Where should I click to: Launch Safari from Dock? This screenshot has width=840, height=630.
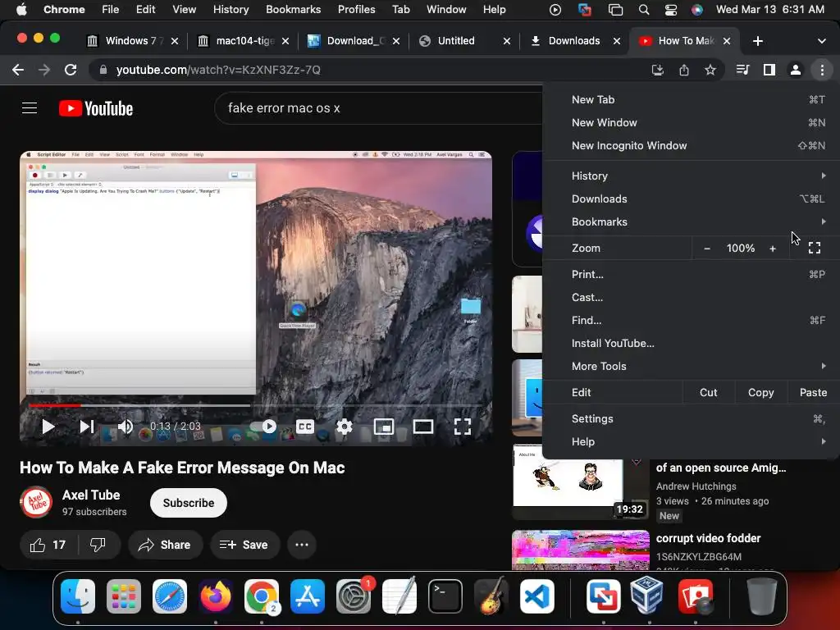170,596
